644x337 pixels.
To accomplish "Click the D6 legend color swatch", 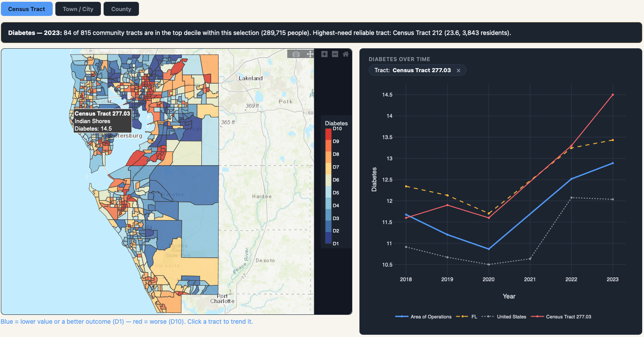I will click(x=328, y=180).
